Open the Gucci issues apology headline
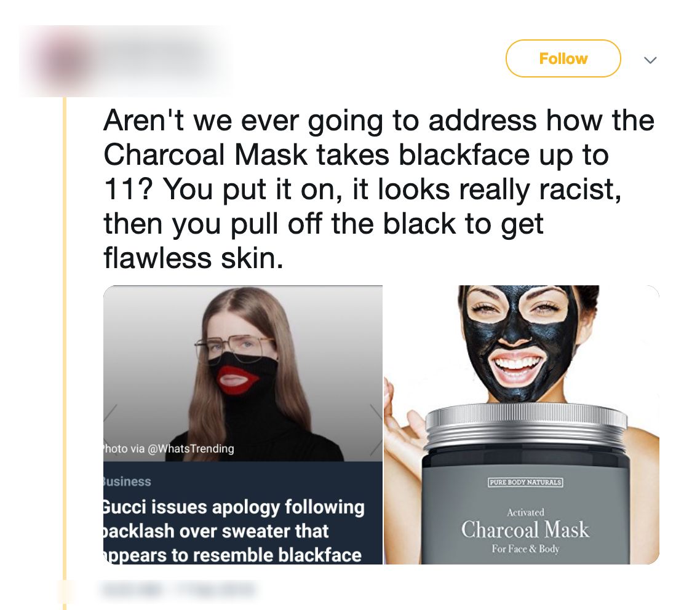The image size is (700, 610). [234, 531]
